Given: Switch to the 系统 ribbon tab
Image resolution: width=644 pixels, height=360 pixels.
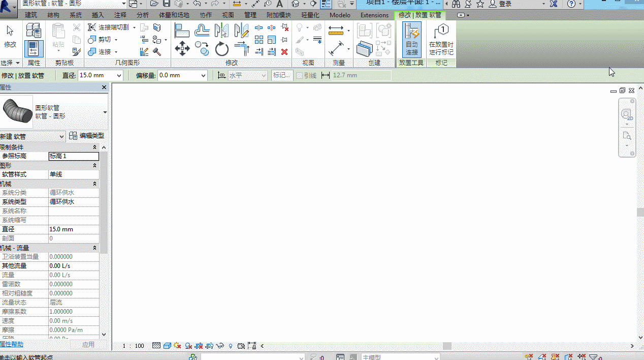Looking at the screenshot, I should click(76, 15).
